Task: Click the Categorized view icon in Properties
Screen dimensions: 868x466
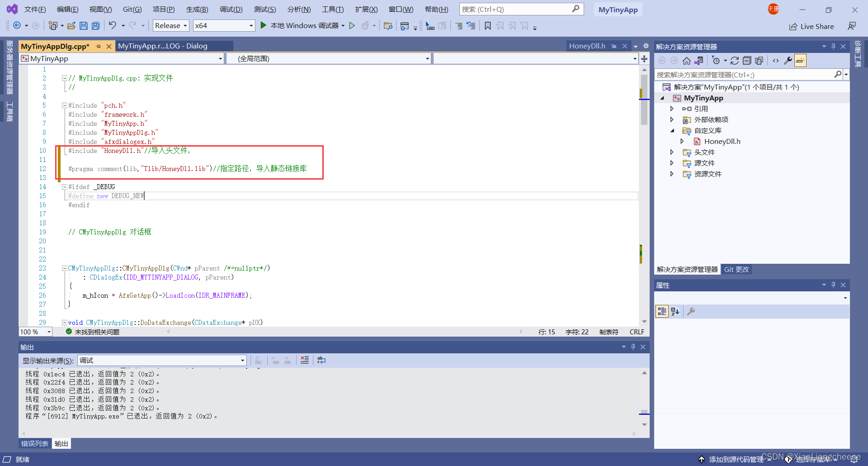Action: tap(662, 311)
